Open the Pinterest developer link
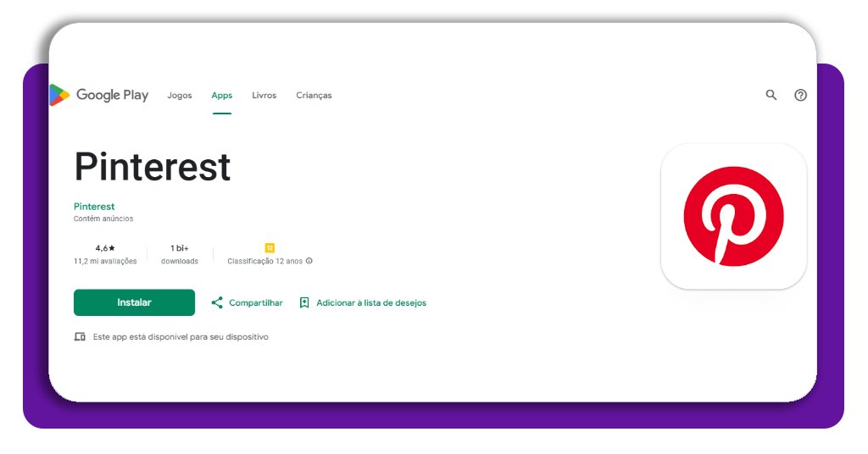Image resolution: width=868 pixels, height=454 pixels. [x=94, y=207]
